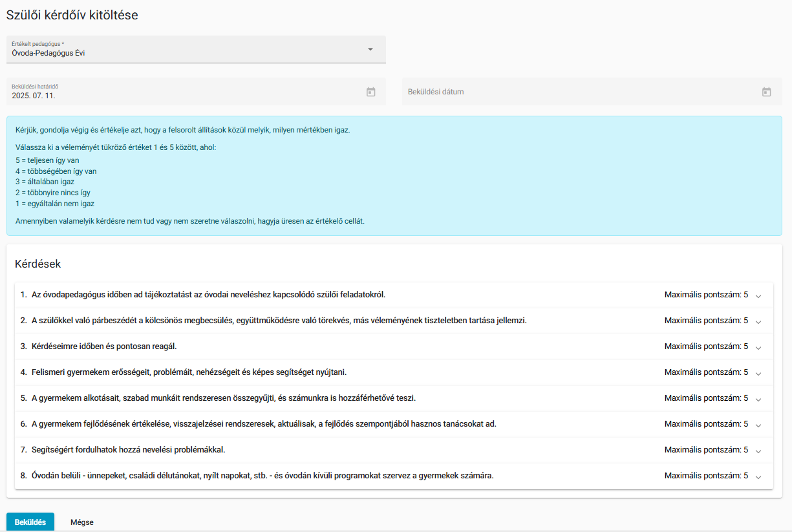Click the Beküldés submit button
This screenshot has width=792, height=532.
point(30,522)
